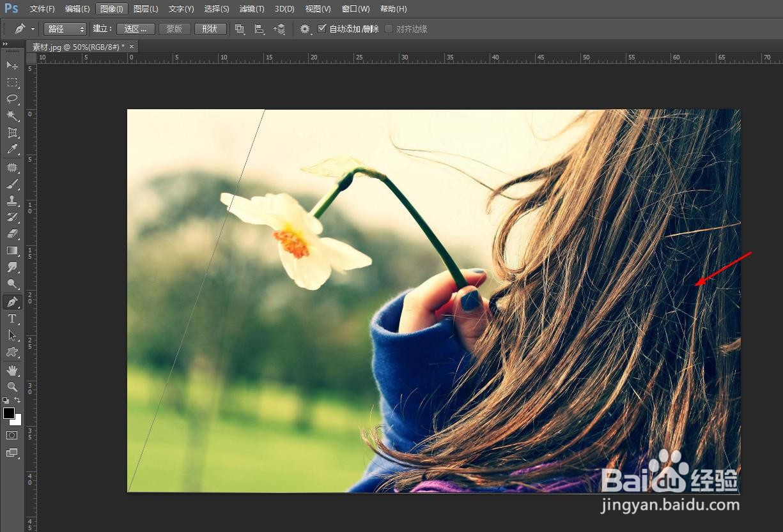
Task: Reset default foreground and background colors
Action: 6,400
